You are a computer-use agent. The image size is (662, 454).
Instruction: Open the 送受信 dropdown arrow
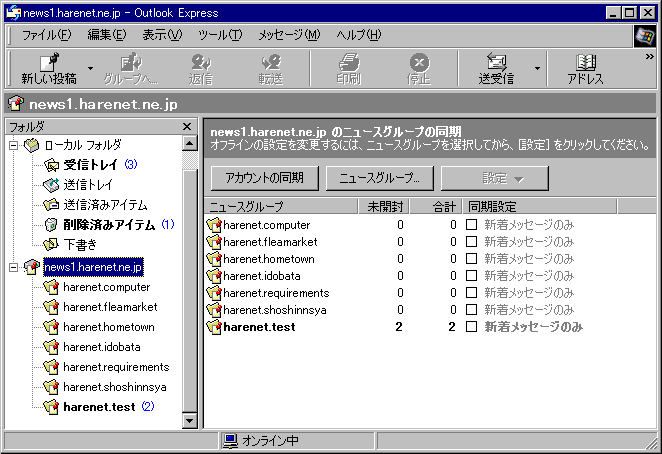point(537,68)
